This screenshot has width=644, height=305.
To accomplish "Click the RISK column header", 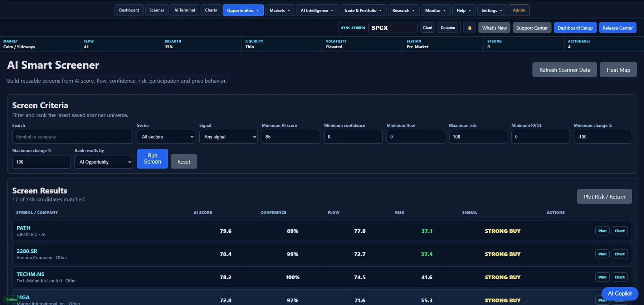I will pyautogui.click(x=400, y=213).
